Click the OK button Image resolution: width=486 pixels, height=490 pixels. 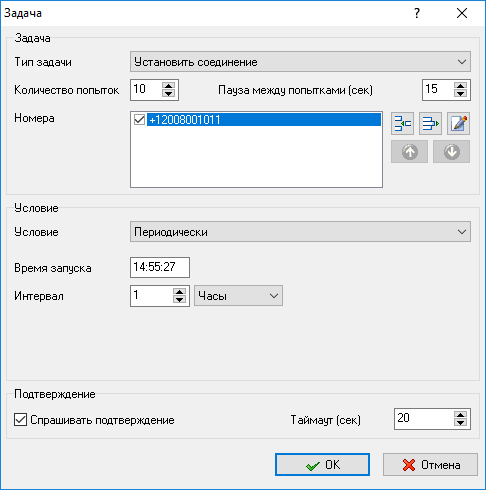pos(322,464)
